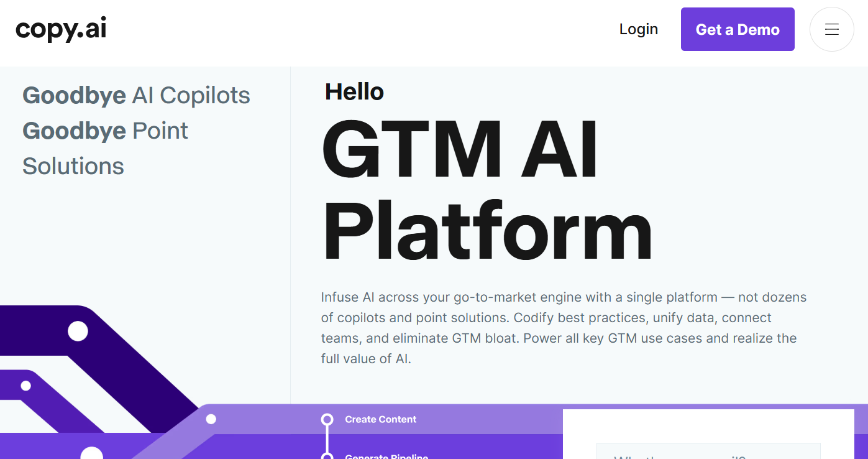Viewport: 868px width, 459px height.
Task: Click the copy.ai logo
Action: (61, 29)
